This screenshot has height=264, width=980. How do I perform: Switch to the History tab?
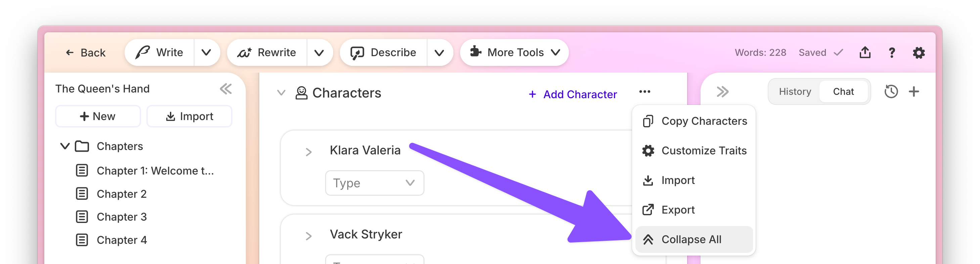point(795,91)
